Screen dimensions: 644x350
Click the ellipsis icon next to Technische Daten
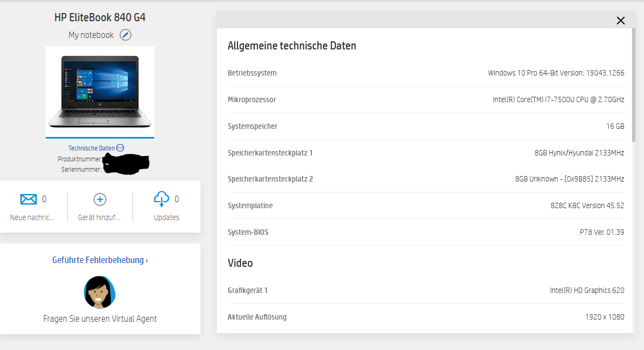pyautogui.click(x=120, y=148)
